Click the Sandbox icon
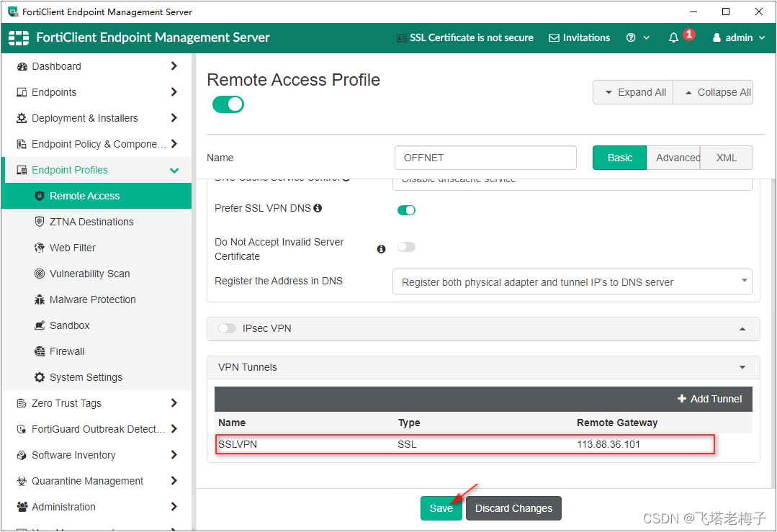Screen dimensions: 777x532 point(40,325)
